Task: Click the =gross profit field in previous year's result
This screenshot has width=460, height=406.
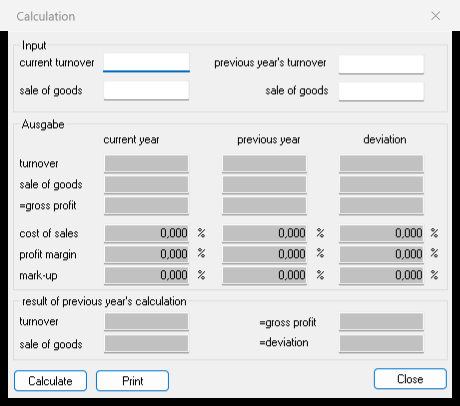Action: (381, 321)
